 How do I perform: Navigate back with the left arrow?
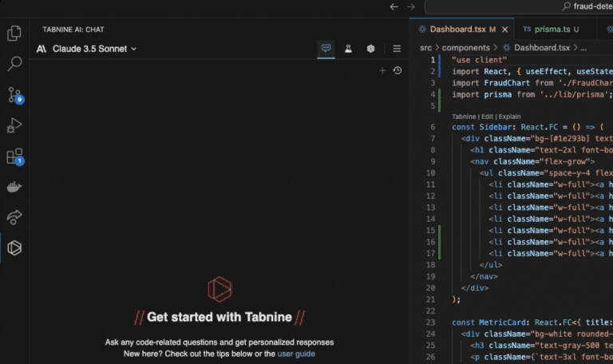point(394,6)
